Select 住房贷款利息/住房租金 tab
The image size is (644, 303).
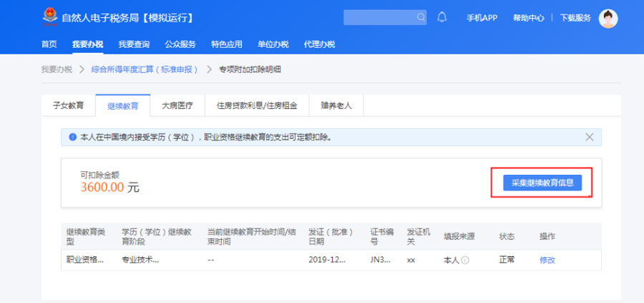tap(256, 105)
